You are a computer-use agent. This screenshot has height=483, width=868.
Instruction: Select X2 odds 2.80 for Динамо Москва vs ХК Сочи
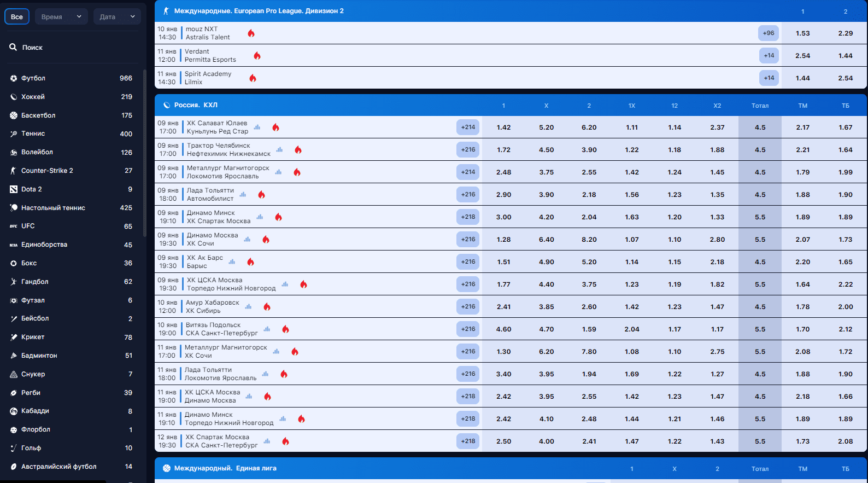[x=717, y=240]
